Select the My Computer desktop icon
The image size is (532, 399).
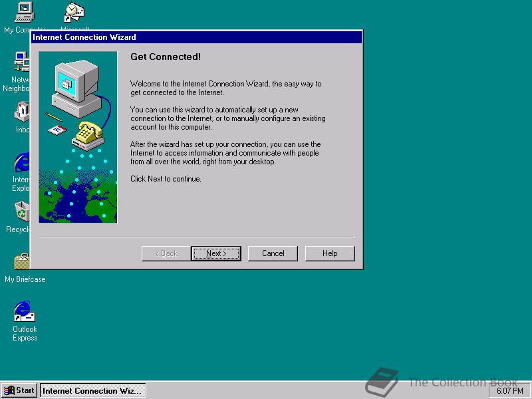[x=25, y=13]
